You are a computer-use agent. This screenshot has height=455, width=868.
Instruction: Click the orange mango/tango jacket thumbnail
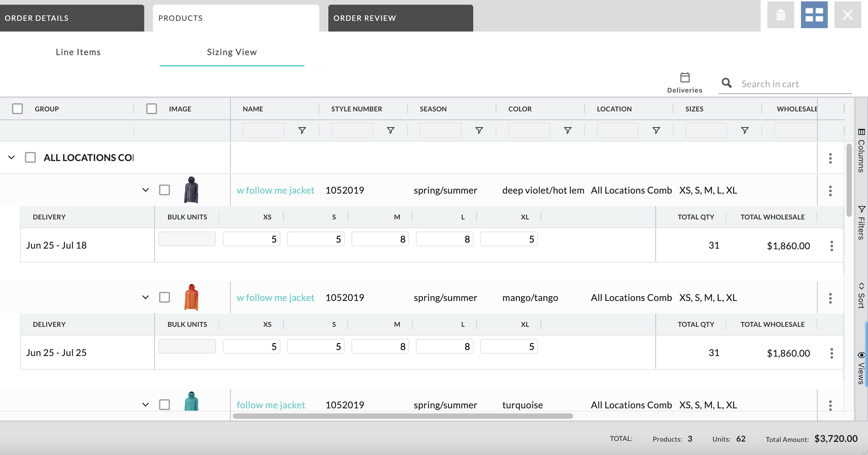(x=192, y=297)
